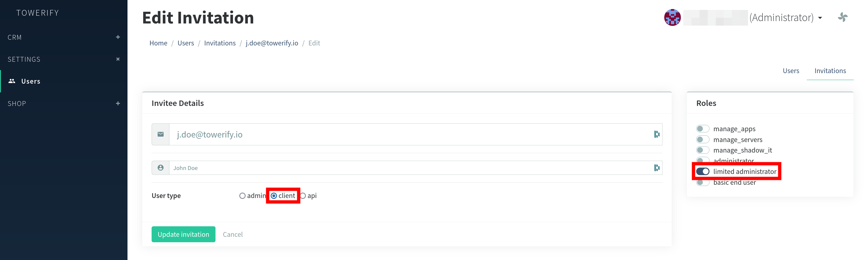
Task: Select the admin user type radio
Action: pyautogui.click(x=242, y=196)
